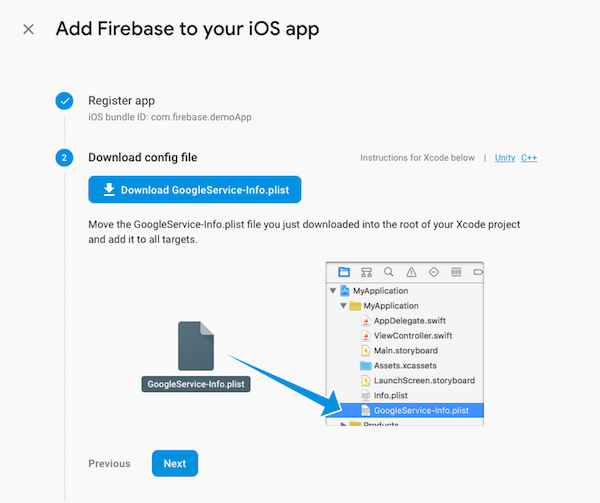Screen dimensions: 600x503
Task: Click the Register app checkmark step icon
Action: click(x=65, y=101)
